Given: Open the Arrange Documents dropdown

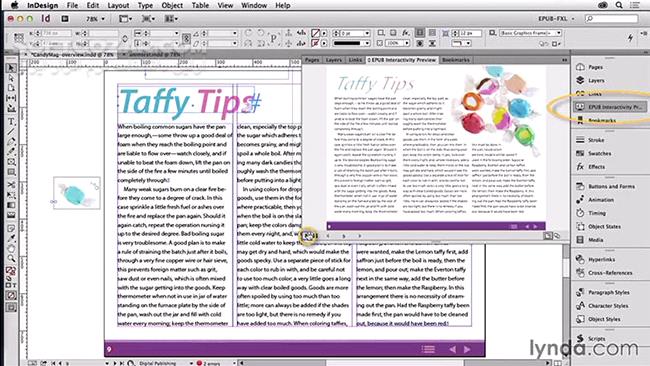Looking at the screenshot, I should tap(171, 19).
